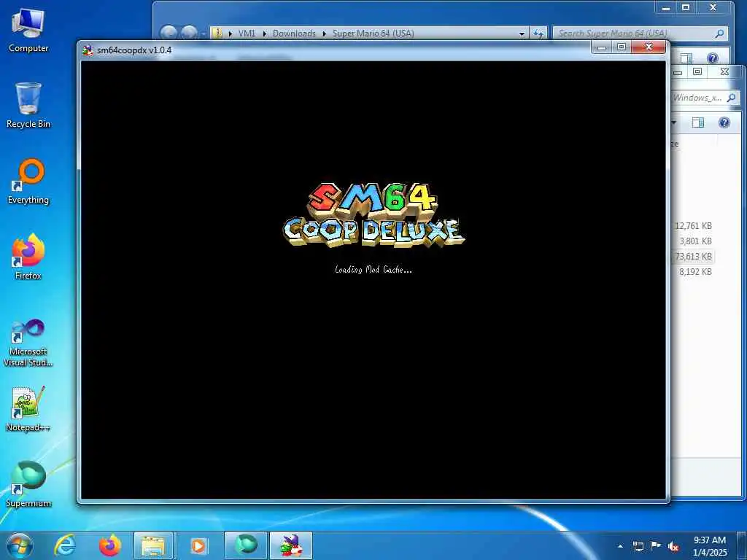Expand the view options dropdown in second Explorer
This screenshot has width=747, height=560.
click(x=674, y=122)
